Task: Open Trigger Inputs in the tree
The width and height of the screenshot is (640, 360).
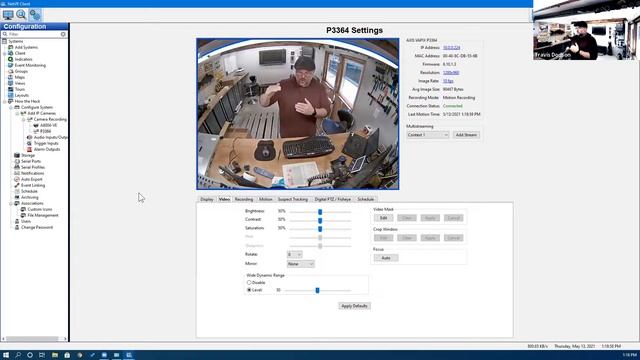Action: [46, 143]
